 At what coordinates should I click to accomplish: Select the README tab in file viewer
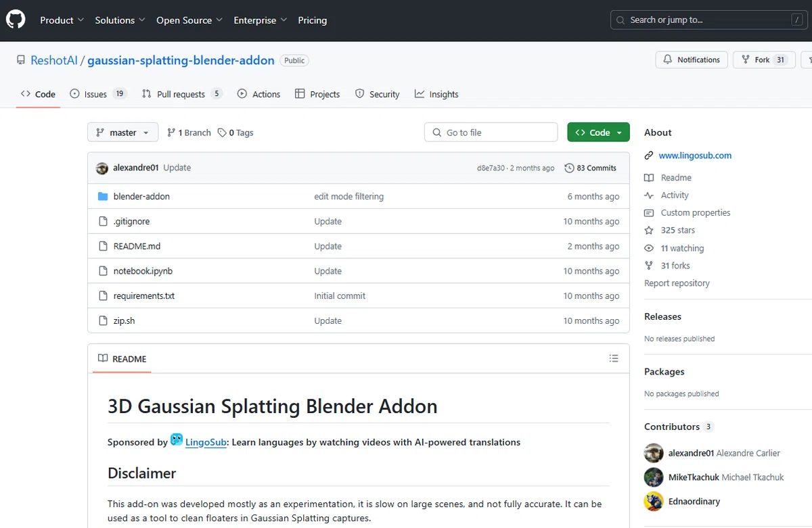(122, 358)
